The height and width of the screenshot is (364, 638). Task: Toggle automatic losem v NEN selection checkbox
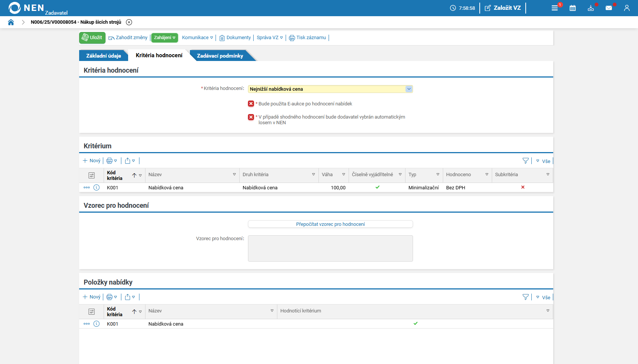(251, 117)
